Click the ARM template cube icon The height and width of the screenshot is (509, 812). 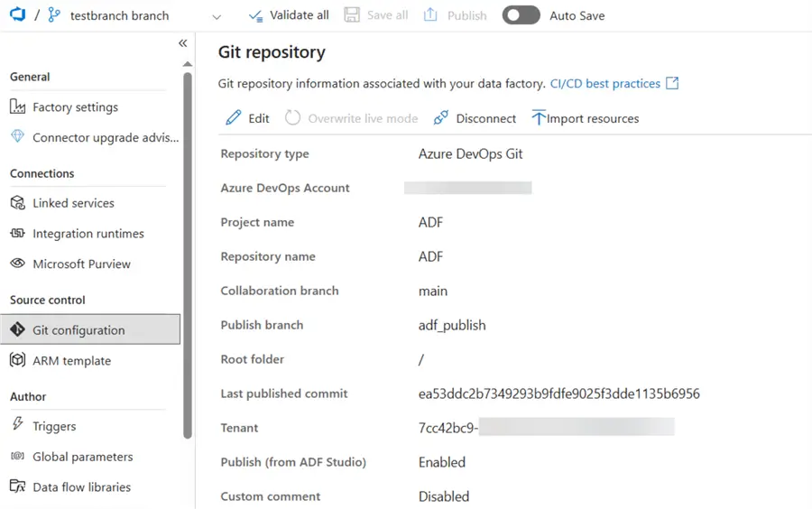[18, 360]
